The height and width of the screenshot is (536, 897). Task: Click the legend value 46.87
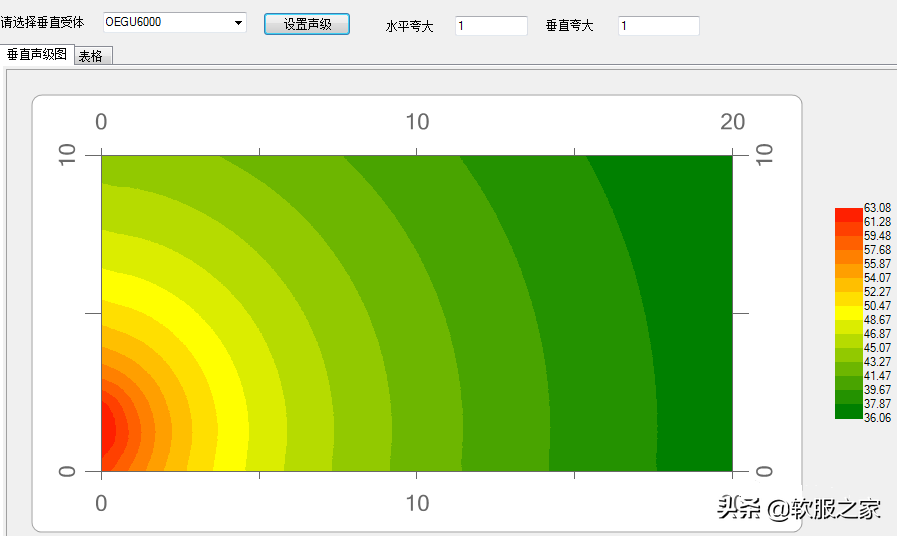click(878, 334)
